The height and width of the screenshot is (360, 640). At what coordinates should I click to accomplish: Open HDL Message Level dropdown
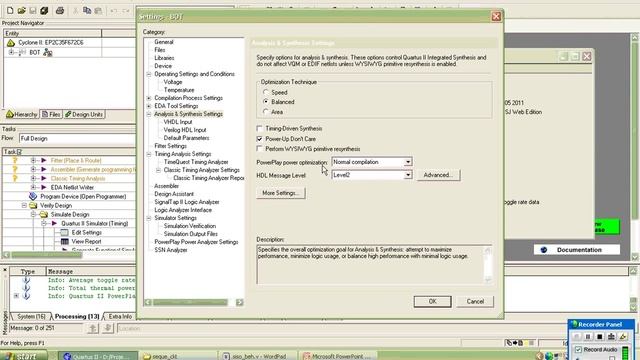click(408, 175)
